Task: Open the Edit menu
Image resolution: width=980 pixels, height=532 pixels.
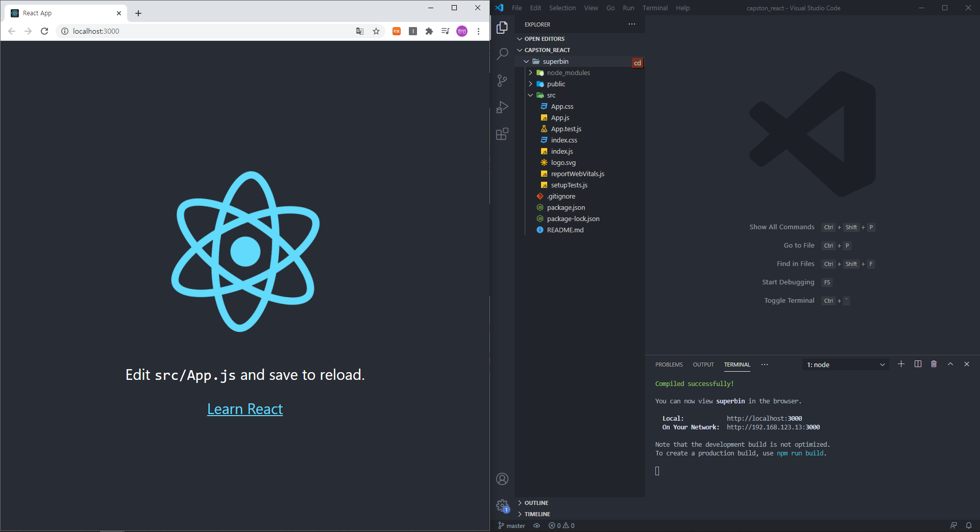Action: pos(535,8)
